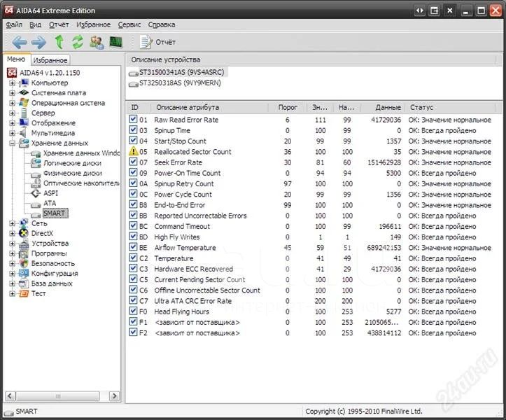506x420 pixels.
Task: Switch to the Избранное sidebar tab
Action: (50, 60)
